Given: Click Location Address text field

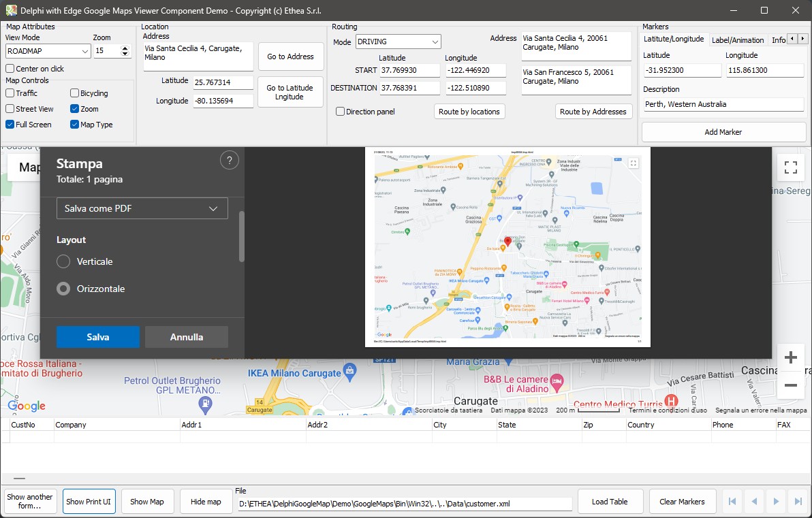Looking at the screenshot, I should pos(198,56).
